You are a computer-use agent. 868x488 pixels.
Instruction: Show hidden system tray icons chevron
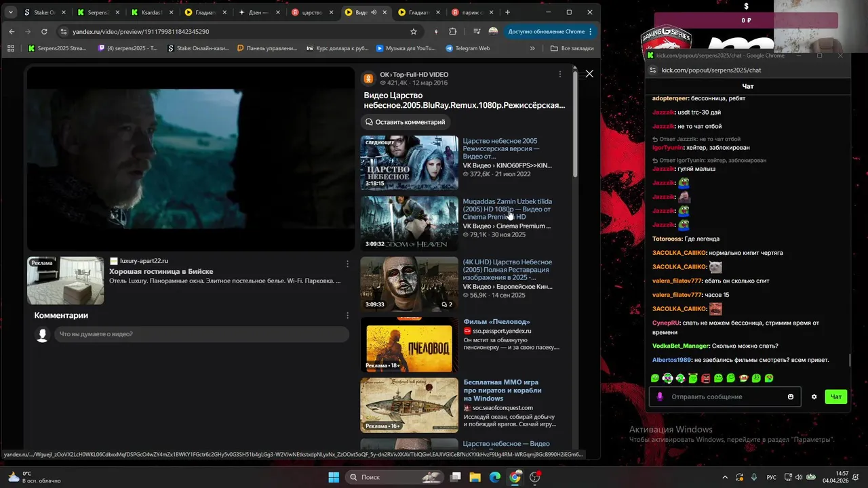pyautogui.click(x=724, y=477)
